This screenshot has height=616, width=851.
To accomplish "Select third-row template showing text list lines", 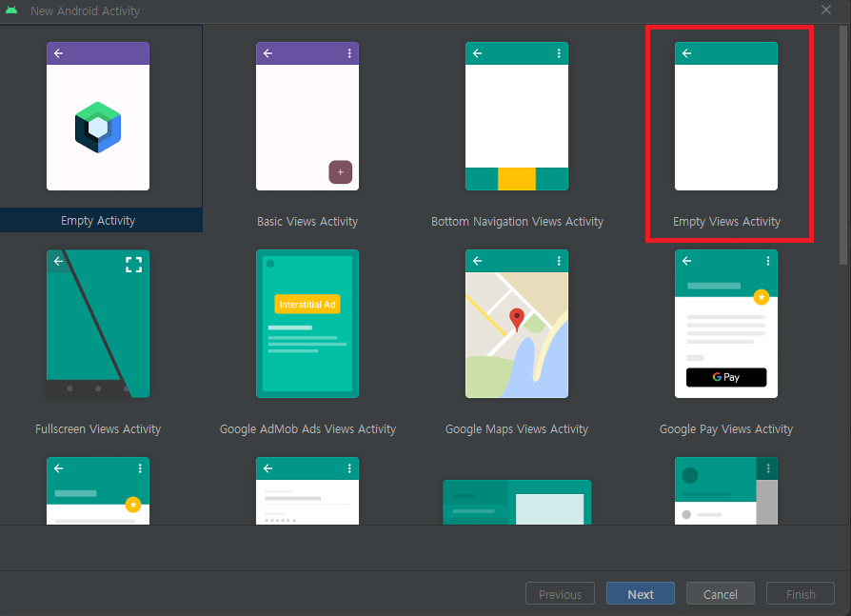I will 307,490.
